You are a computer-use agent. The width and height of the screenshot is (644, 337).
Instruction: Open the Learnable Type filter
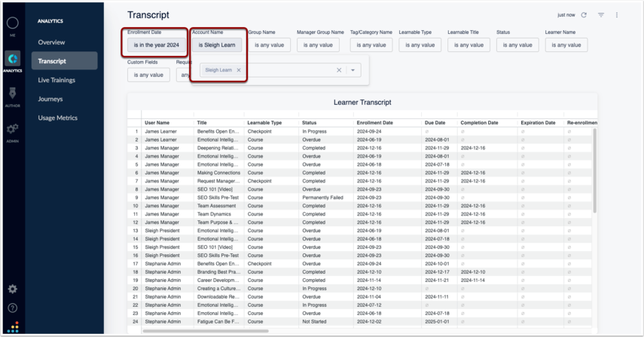point(420,44)
